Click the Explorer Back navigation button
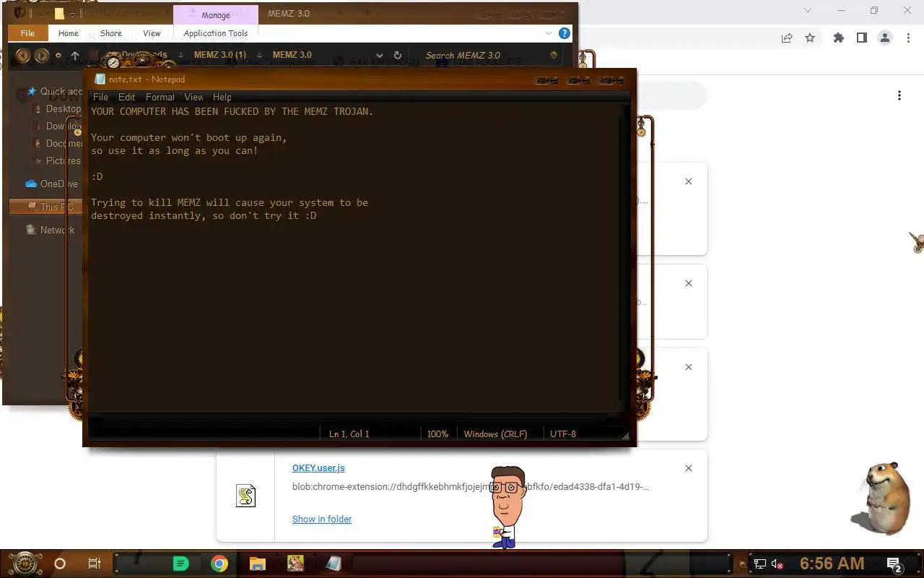Image resolution: width=924 pixels, height=578 pixels. [23, 55]
